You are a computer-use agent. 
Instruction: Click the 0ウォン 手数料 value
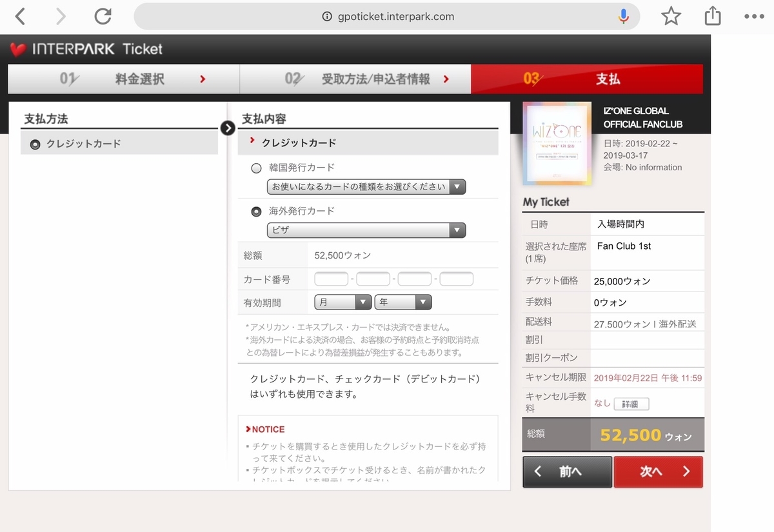pyautogui.click(x=610, y=302)
